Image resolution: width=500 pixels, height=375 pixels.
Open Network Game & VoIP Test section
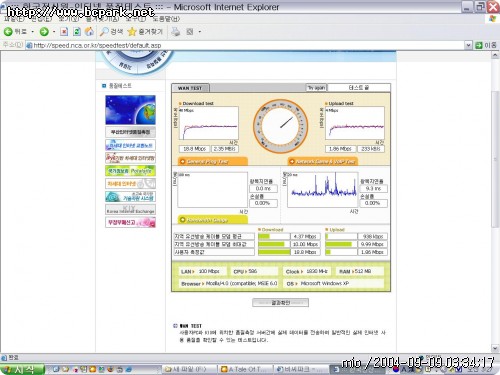click(x=323, y=161)
